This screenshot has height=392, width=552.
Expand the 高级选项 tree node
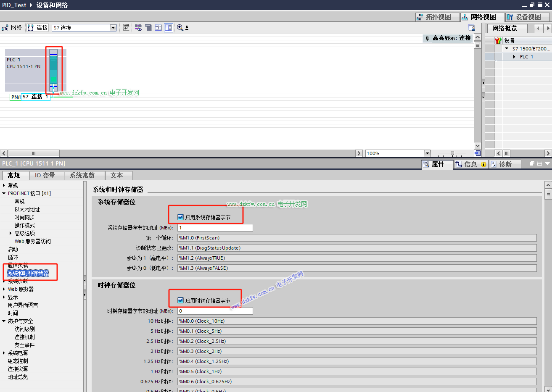(11, 233)
